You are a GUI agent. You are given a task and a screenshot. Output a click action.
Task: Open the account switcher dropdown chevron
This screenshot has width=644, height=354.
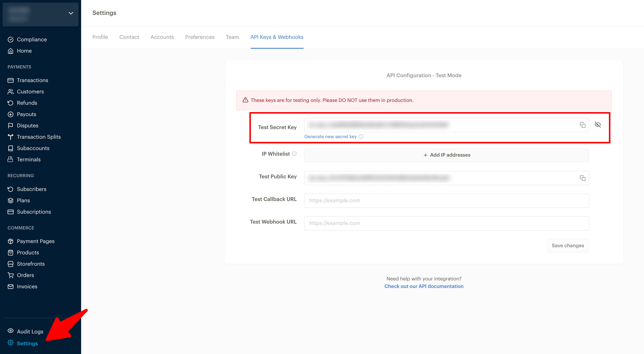tap(71, 13)
